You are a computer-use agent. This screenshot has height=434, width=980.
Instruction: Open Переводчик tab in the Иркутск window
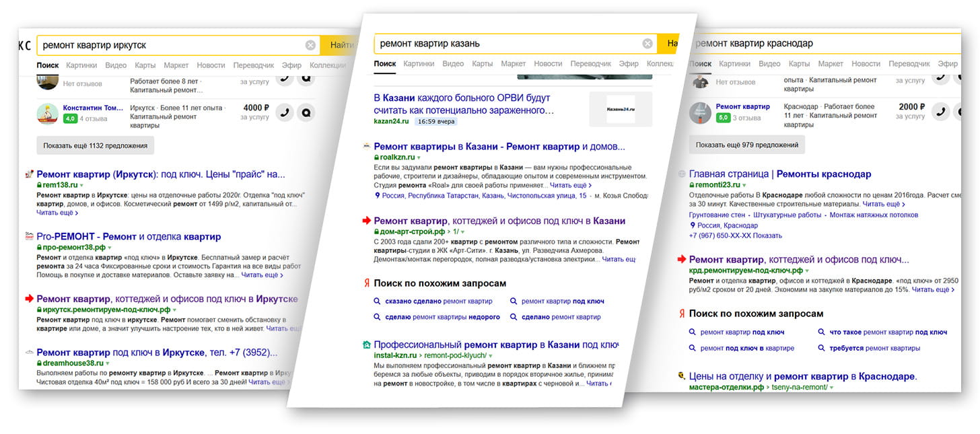pos(254,65)
